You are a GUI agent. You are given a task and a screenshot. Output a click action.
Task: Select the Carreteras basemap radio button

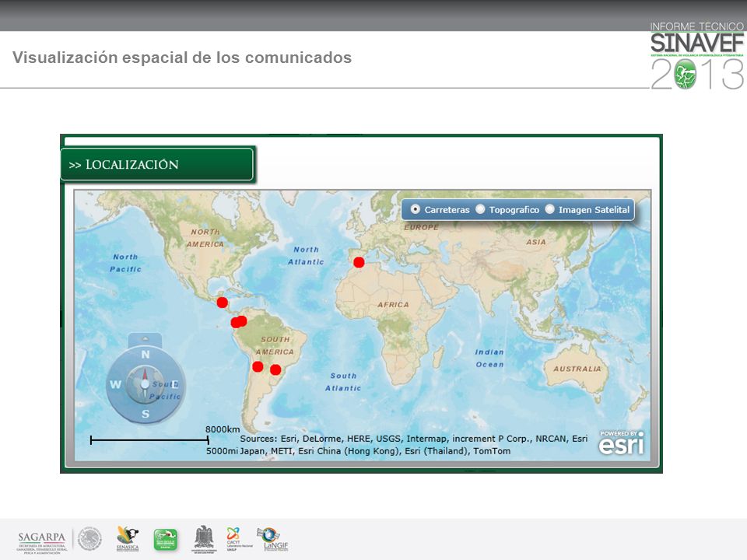[416, 209]
